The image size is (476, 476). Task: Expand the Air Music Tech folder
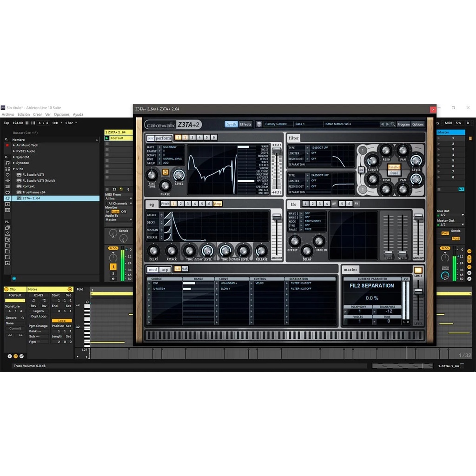tap(13, 145)
